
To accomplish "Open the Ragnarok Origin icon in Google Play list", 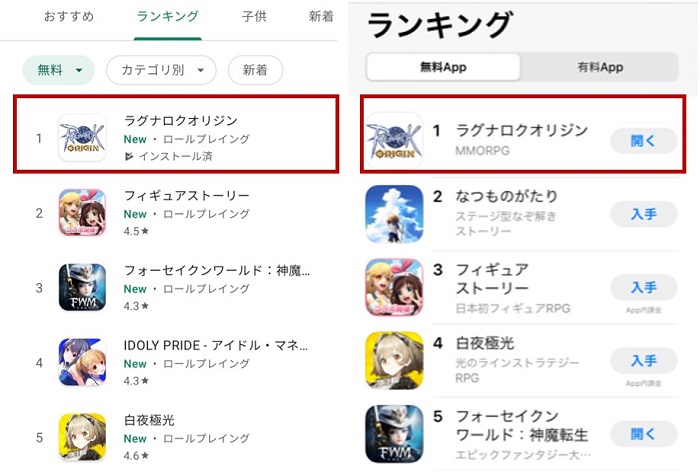I will (83, 138).
